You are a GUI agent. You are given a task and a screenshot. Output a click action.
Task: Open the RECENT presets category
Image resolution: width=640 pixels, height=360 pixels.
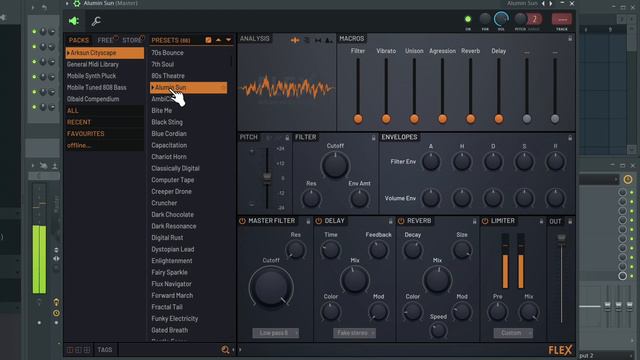pos(79,122)
